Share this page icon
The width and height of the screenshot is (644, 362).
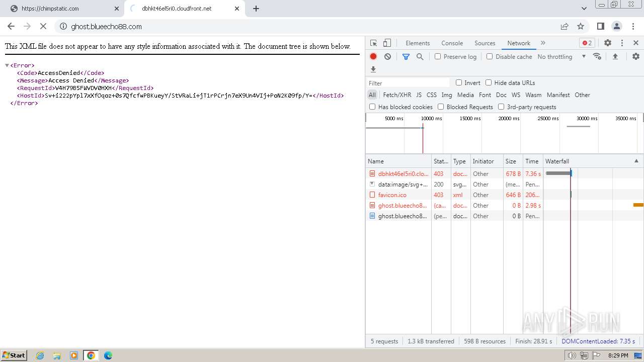click(x=565, y=26)
